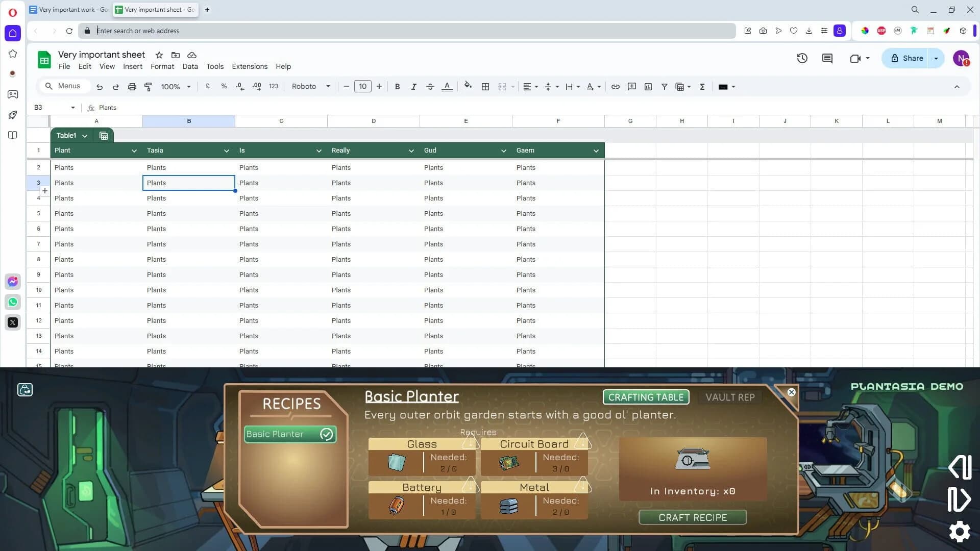
Task: Expand the zoom level dropdown
Action: point(188,87)
